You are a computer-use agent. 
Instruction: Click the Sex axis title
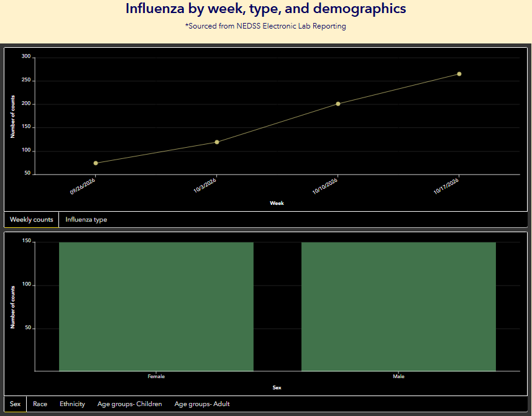[x=277, y=387]
